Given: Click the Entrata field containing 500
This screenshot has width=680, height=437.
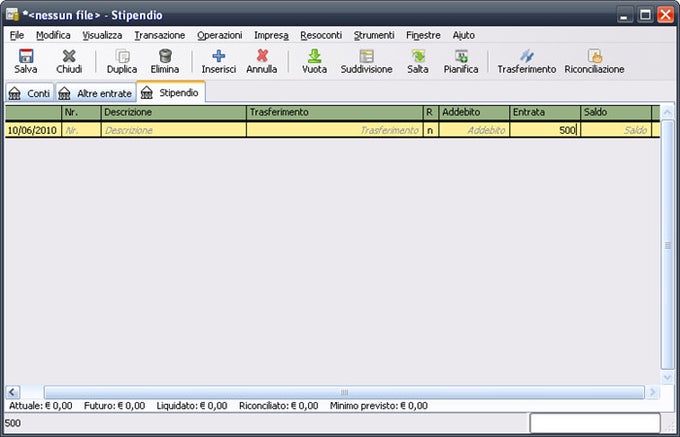Looking at the screenshot, I should click(x=545, y=130).
